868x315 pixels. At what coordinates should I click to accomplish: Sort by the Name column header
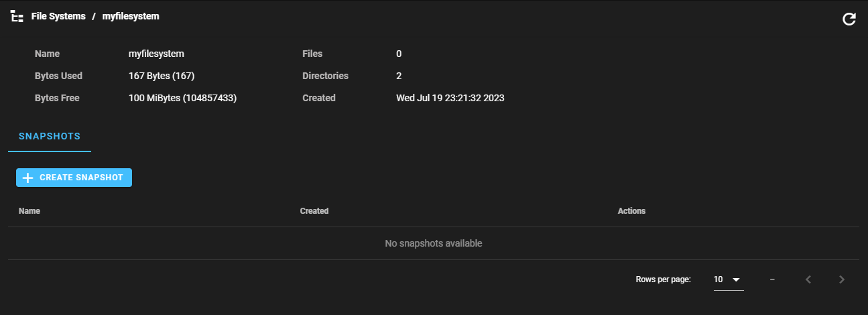pyautogui.click(x=29, y=210)
